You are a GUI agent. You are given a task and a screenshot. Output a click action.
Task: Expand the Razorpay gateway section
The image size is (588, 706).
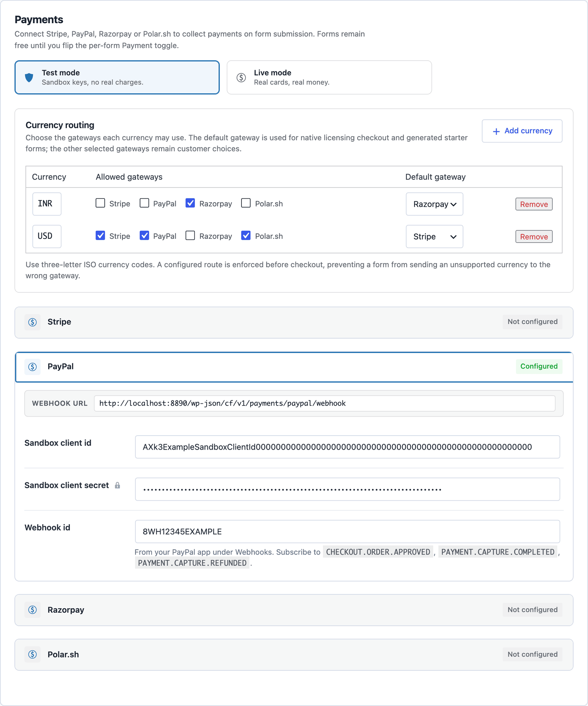point(294,610)
